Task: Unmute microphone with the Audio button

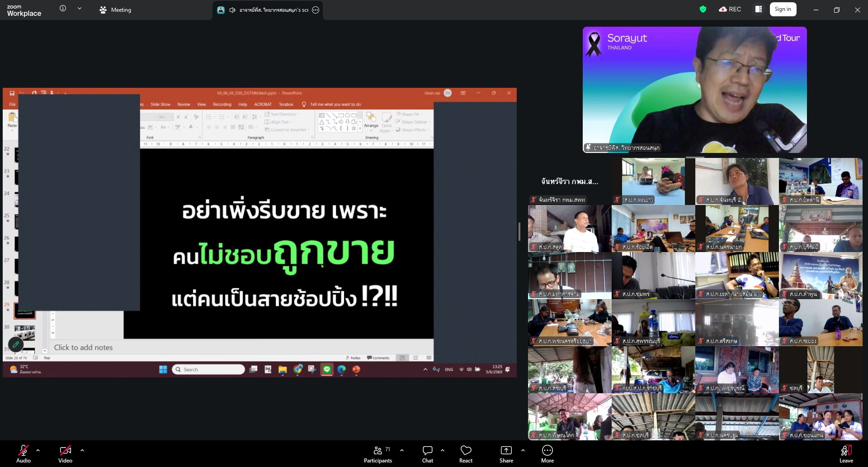Action: [24, 454]
